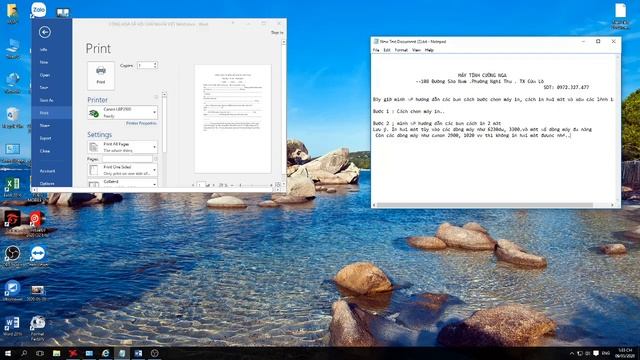The image size is (640, 360).
Task: Open the Info tab in Word backstage
Action: tap(44, 49)
